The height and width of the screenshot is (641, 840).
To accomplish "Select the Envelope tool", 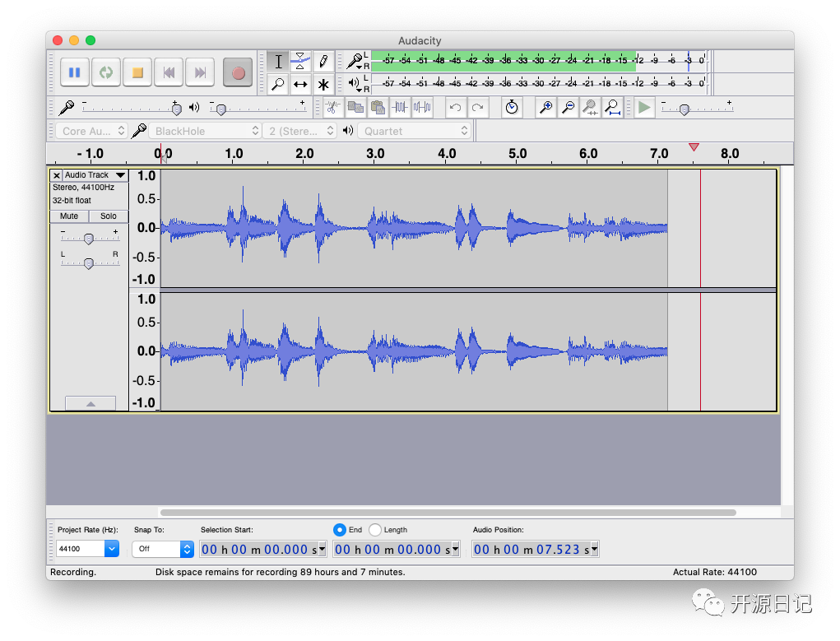I will click(x=300, y=62).
